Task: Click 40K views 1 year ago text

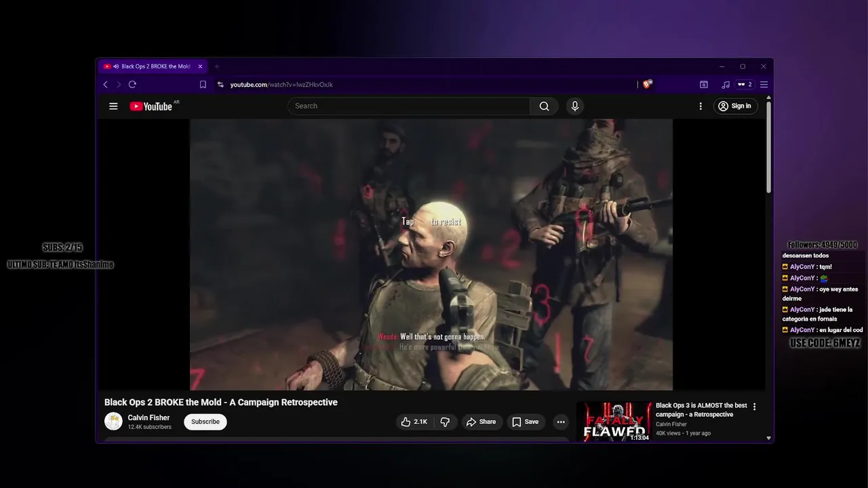Action: tap(683, 433)
